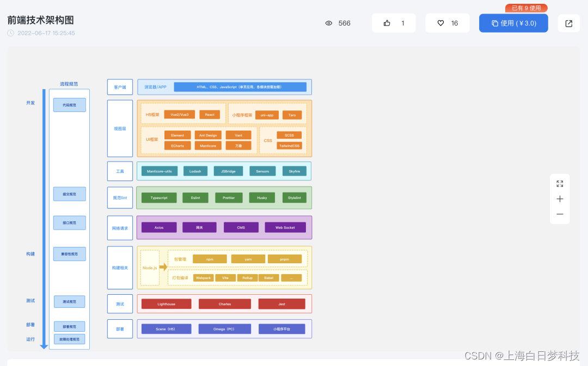Select the 提交规范 box
The image size is (588, 366).
[69, 194]
